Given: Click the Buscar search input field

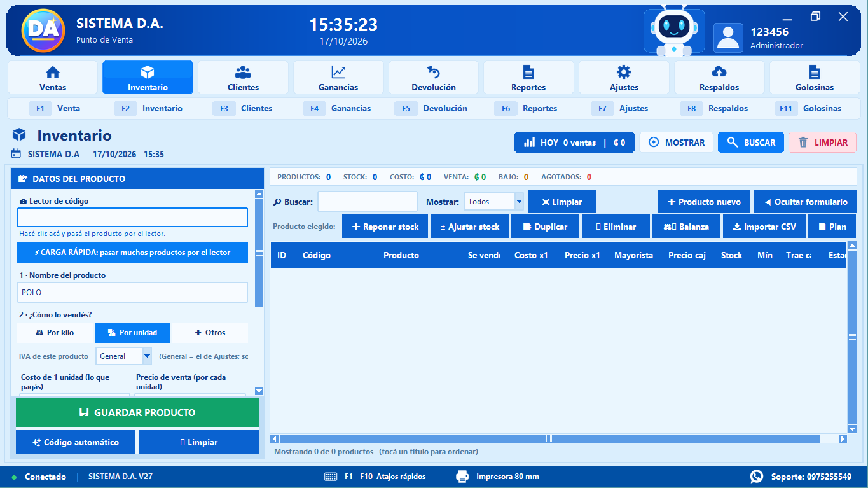Looking at the screenshot, I should pyautogui.click(x=368, y=202).
